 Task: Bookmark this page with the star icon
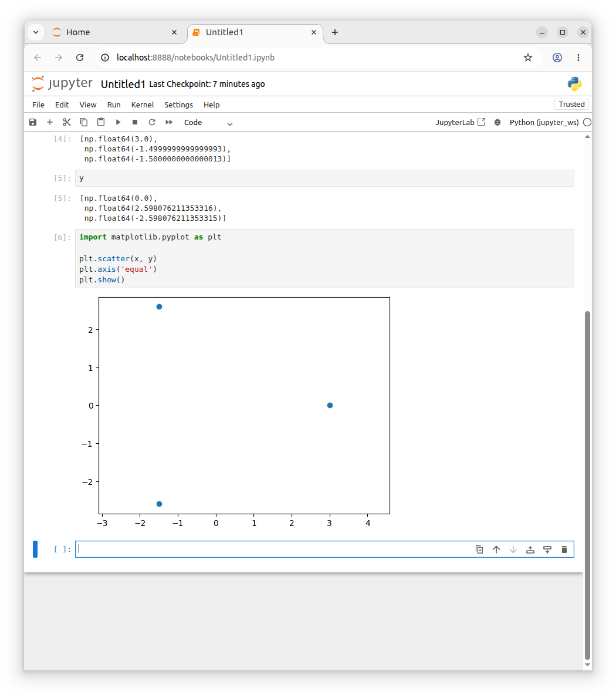pos(528,58)
